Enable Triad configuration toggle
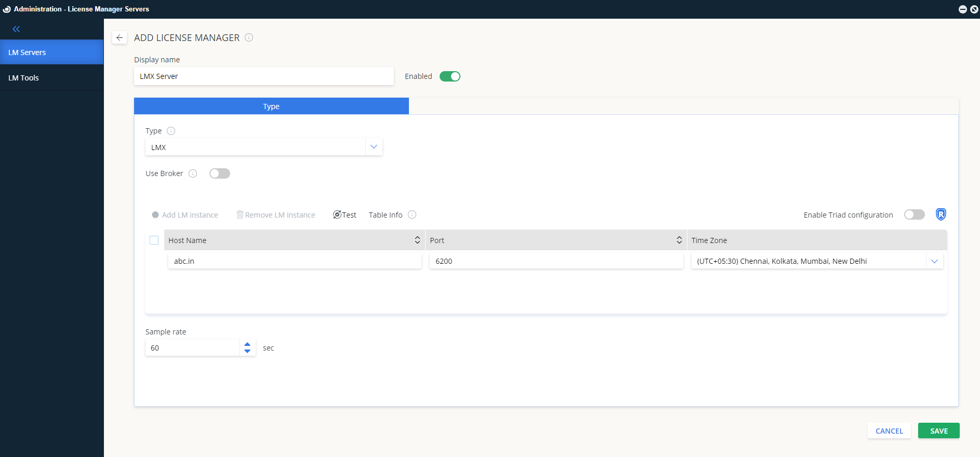Screen dimensions: 980x457 [914, 214]
